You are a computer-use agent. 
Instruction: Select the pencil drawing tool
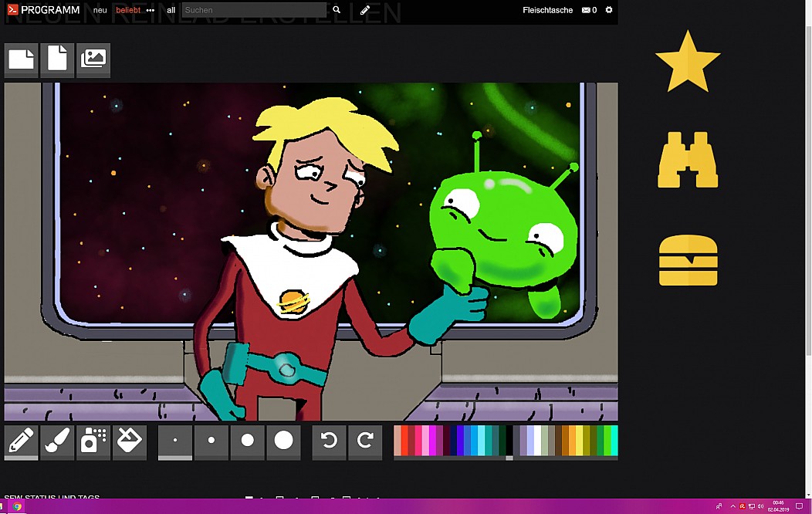click(22, 441)
